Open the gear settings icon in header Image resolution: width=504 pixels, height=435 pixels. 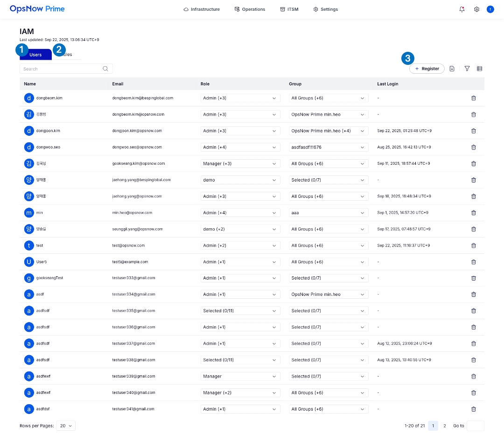coord(476,9)
